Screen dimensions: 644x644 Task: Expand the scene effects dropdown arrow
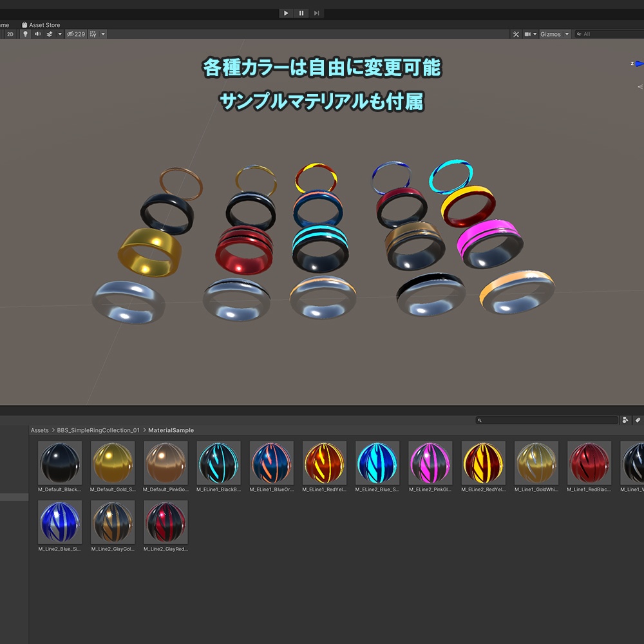pyautogui.click(x=59, y=33)
